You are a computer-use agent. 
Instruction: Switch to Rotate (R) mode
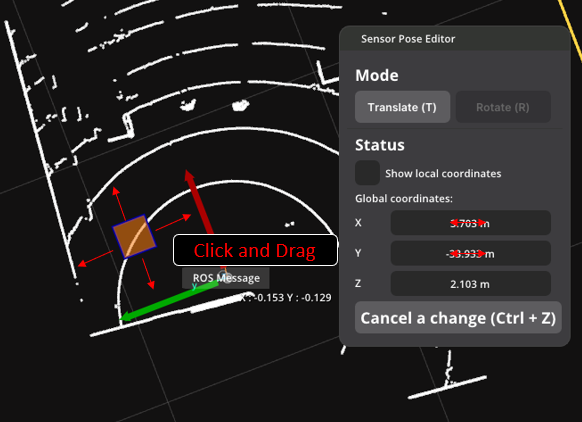[x=503, y=107]
